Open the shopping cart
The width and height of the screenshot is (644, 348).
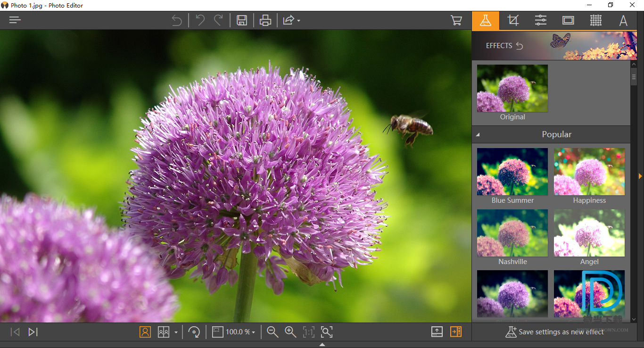pyautogui.click(x=456, y=20)
